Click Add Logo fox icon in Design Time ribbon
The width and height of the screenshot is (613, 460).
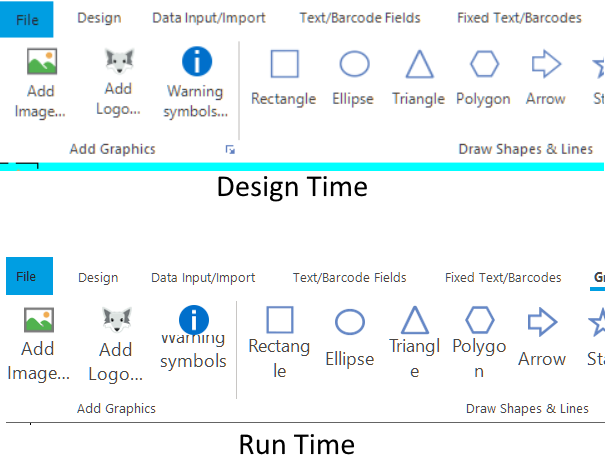pyautogui.click(x=118, y=62)
